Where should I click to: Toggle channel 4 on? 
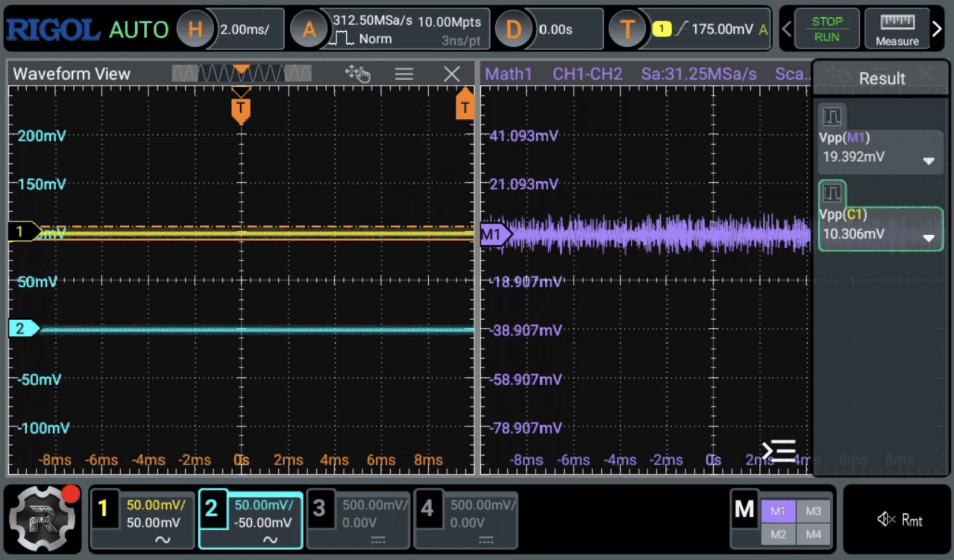coord(428,508)
